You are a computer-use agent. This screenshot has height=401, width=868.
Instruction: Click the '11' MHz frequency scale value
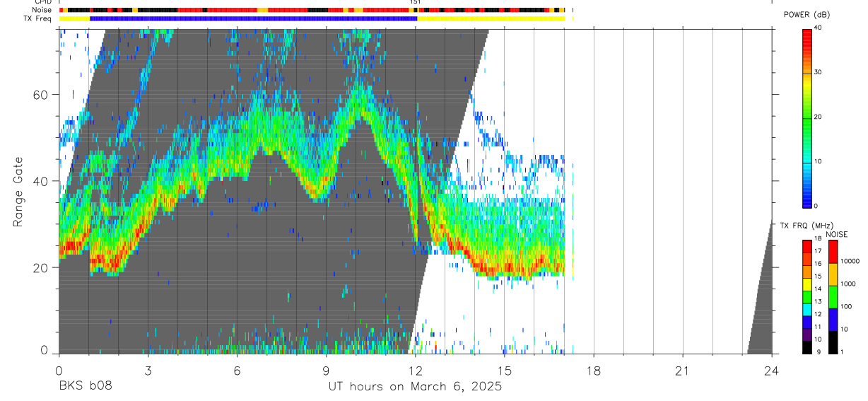pyautogui.click(x=819, y=327)
